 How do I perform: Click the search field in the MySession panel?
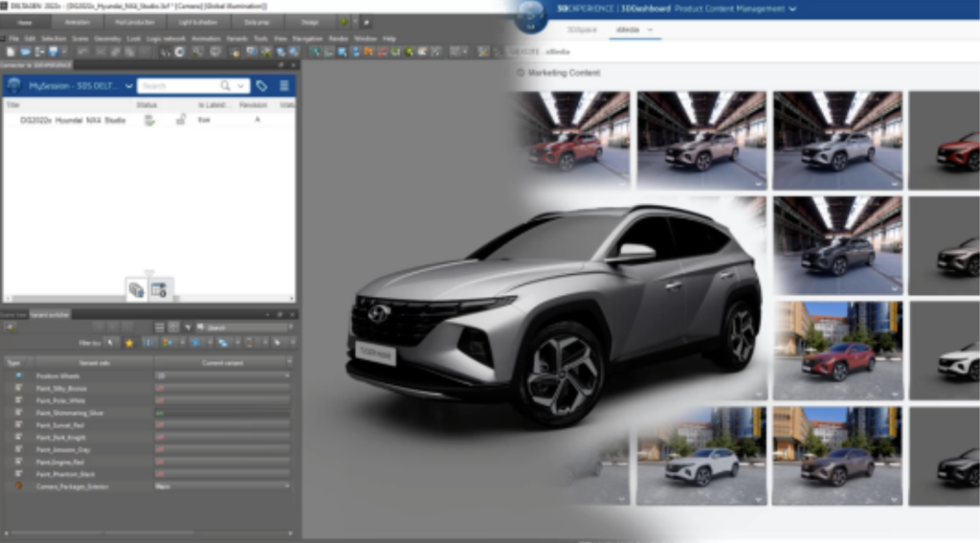177,85
